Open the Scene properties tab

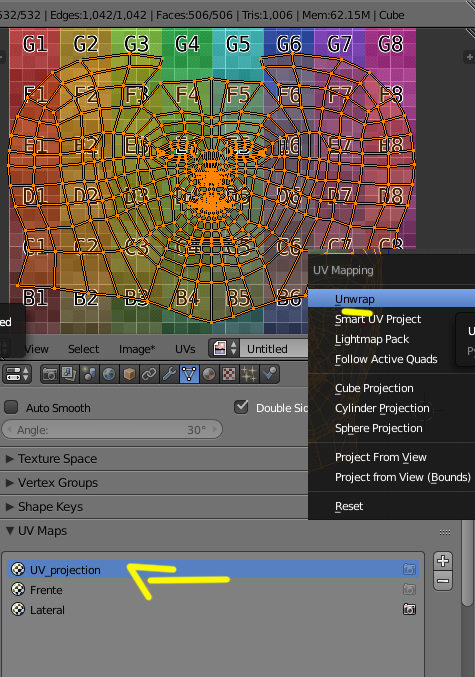(x=89, y=374)
